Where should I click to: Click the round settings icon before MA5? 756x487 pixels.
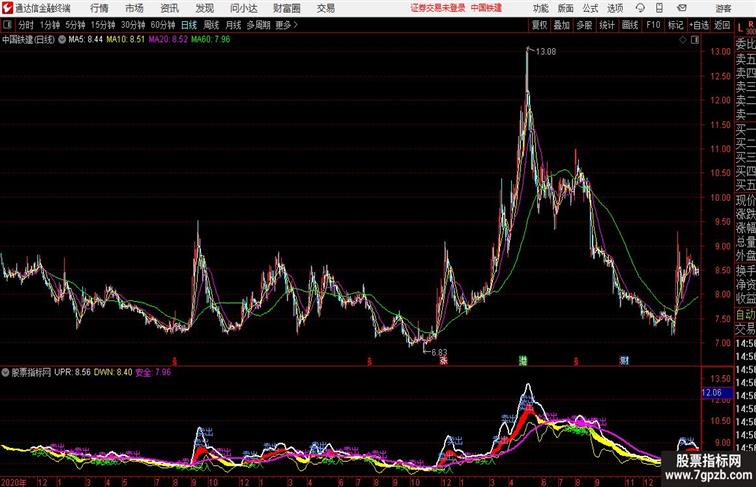coord(62,40)
